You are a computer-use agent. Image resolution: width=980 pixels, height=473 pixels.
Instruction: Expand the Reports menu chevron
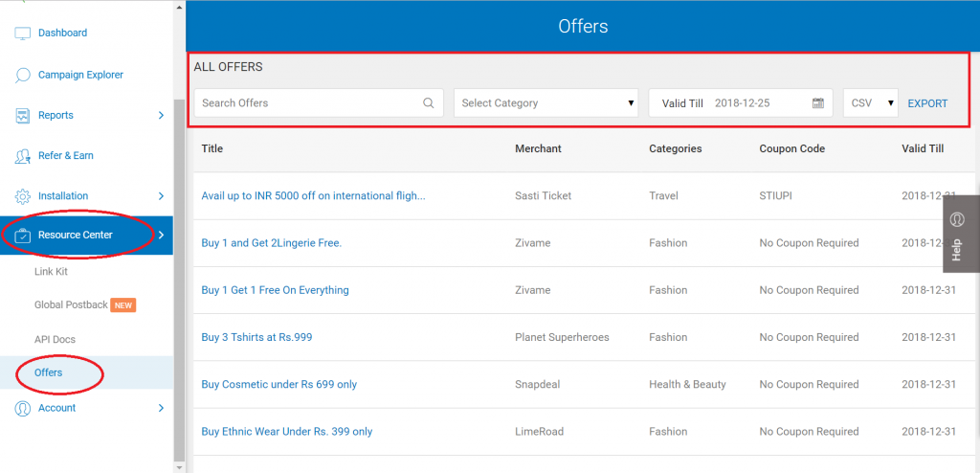[x=161, y=115]
